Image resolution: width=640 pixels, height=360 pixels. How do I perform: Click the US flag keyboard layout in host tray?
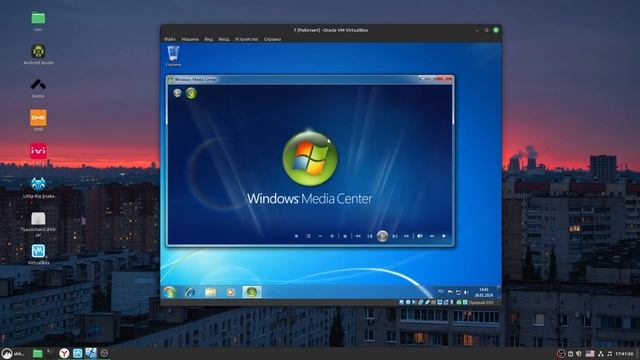pos(590,354)
